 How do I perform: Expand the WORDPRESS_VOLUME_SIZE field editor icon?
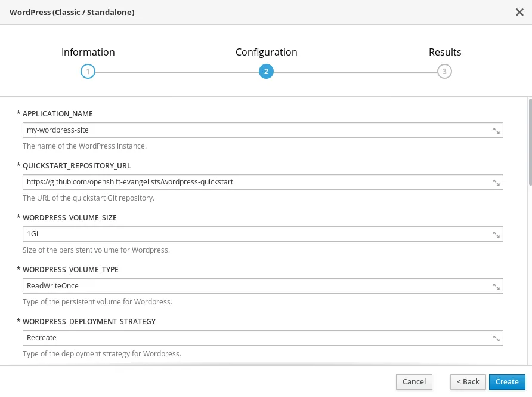click(x=496, y=235)
